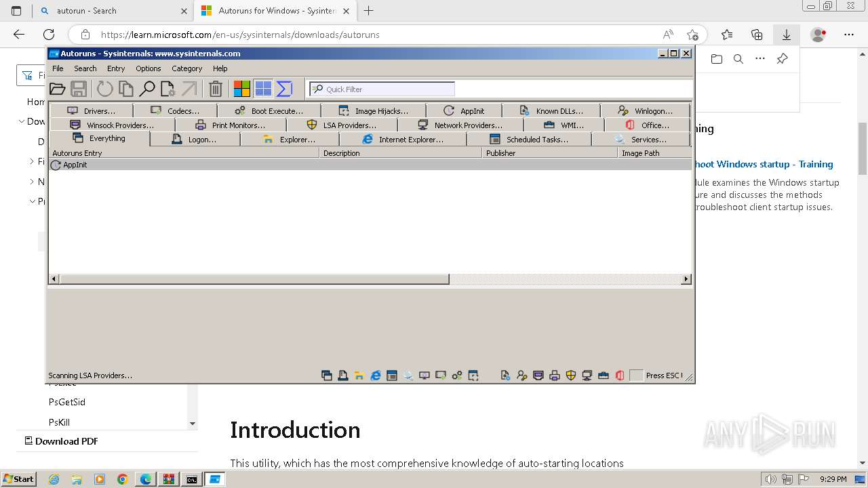
Task: Click the Copy pages icon in Autoruns toolbar
Action: (125, 89)
